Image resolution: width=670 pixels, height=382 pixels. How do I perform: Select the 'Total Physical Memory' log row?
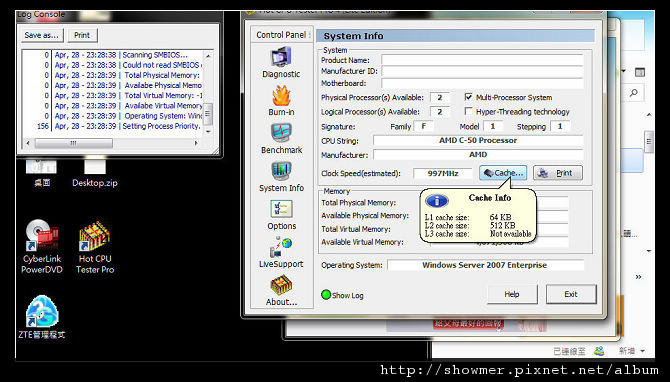pyautogui.click(x=113, y=75)
